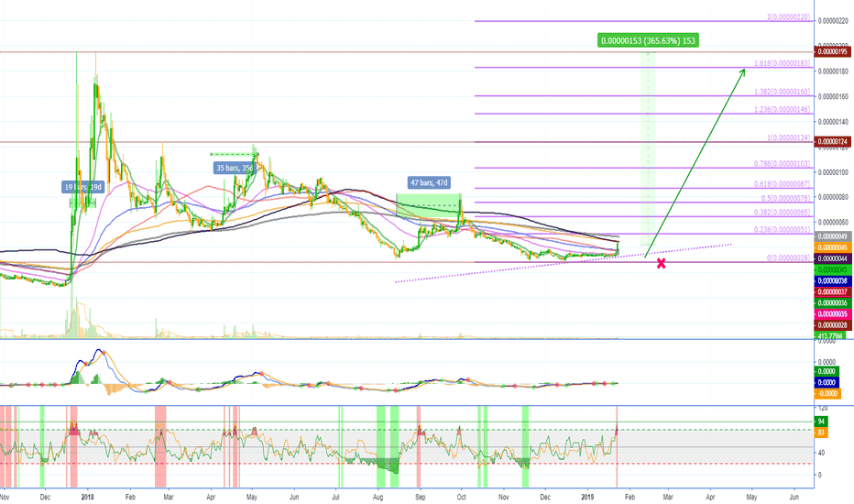Viewport: 854px width, 504px height.
Task: Click the green 0.0000 MACD indicator tag
Action: point(827,372)
